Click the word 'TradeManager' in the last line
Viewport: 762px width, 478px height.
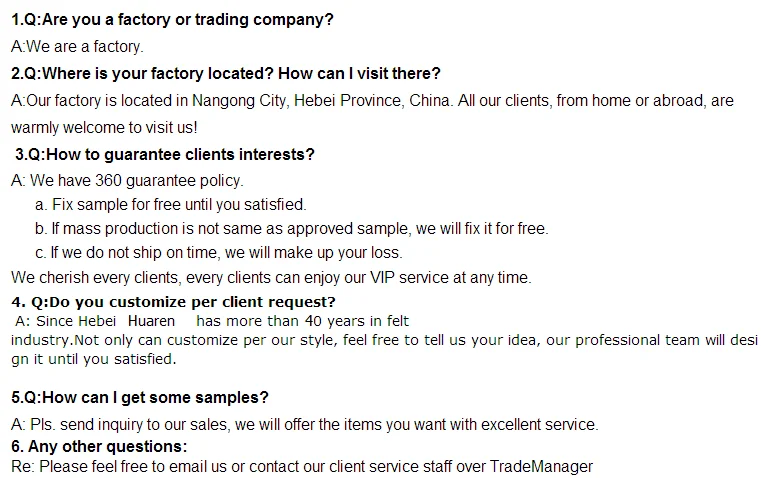click(541, 466)
